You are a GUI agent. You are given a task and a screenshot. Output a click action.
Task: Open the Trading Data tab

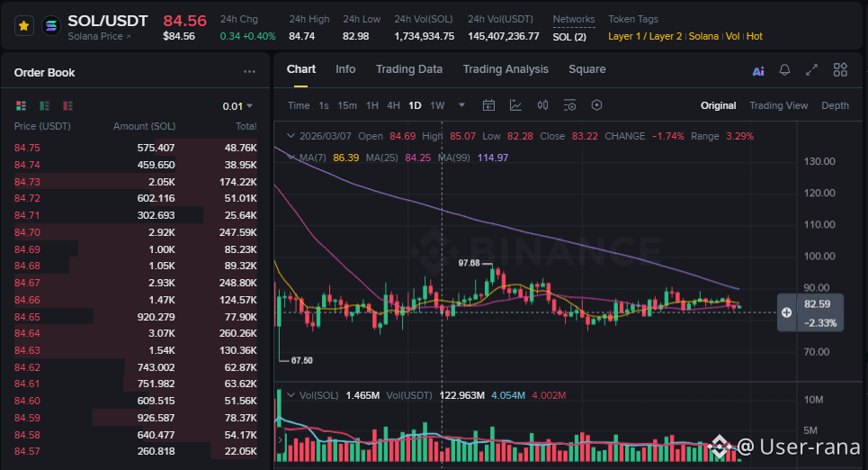tap(409, 69)
